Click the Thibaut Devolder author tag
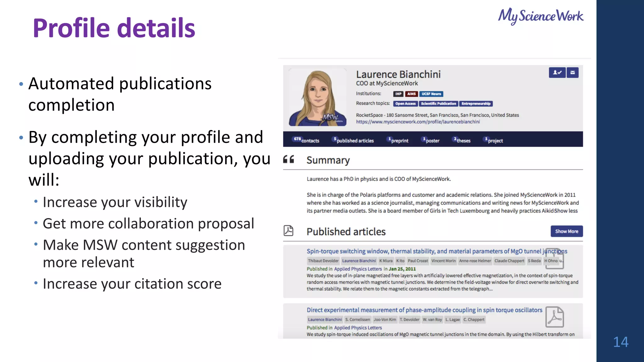 pos(323,261)
